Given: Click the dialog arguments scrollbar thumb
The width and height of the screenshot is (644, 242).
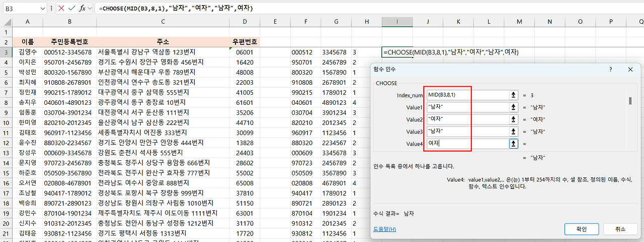Looking at the screenshot, I should [630, 100].
